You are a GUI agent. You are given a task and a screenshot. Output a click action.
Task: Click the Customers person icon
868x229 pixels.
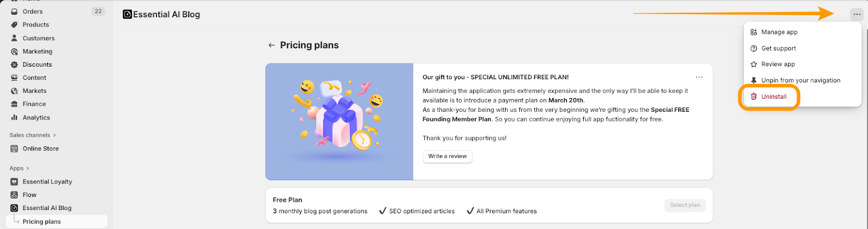pyautogui.click(x=15, y=39)
